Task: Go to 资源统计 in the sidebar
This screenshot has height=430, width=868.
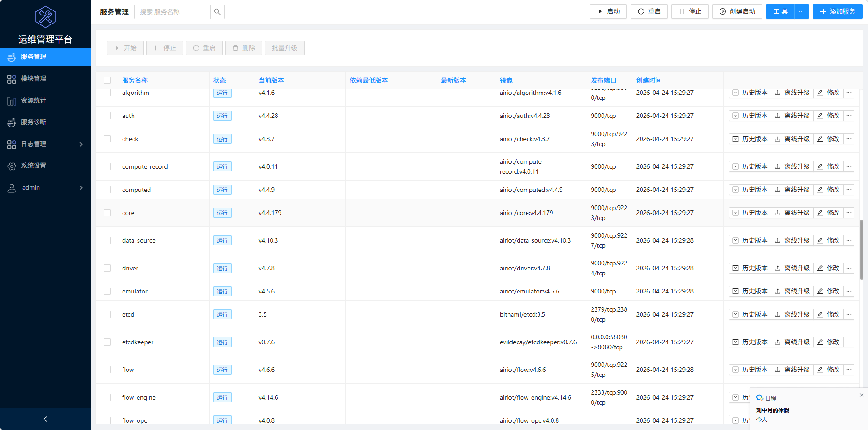Action: coord(34,100)
